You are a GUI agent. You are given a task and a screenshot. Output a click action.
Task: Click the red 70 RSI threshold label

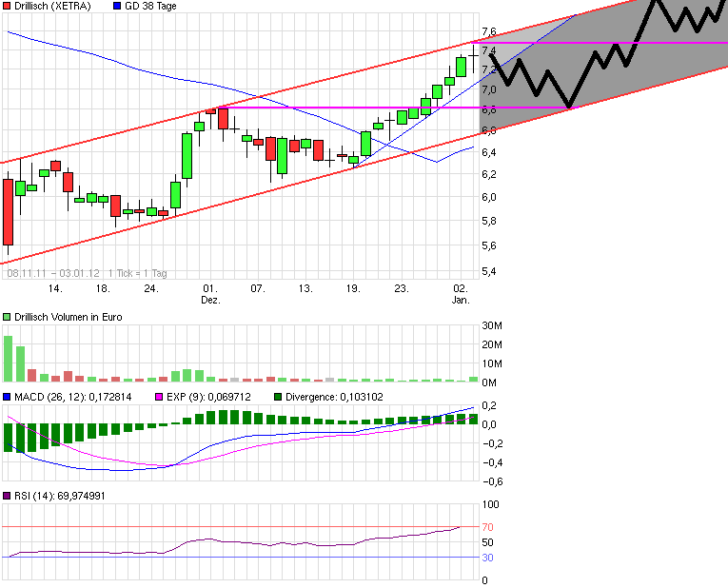[x=487, y=527]
